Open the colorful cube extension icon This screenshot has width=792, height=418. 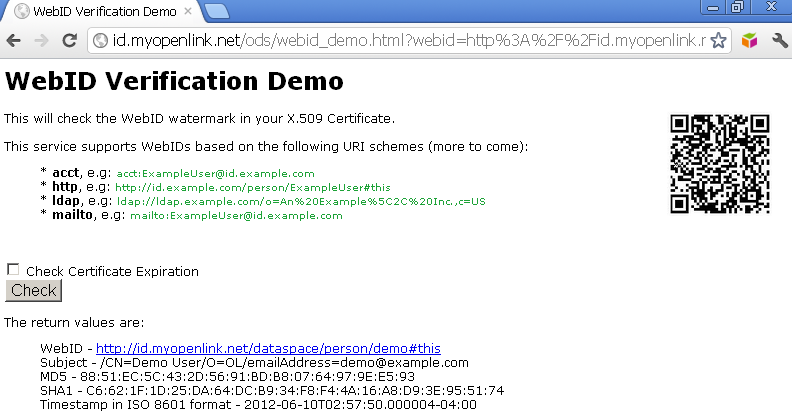click(x=750, y=41)
